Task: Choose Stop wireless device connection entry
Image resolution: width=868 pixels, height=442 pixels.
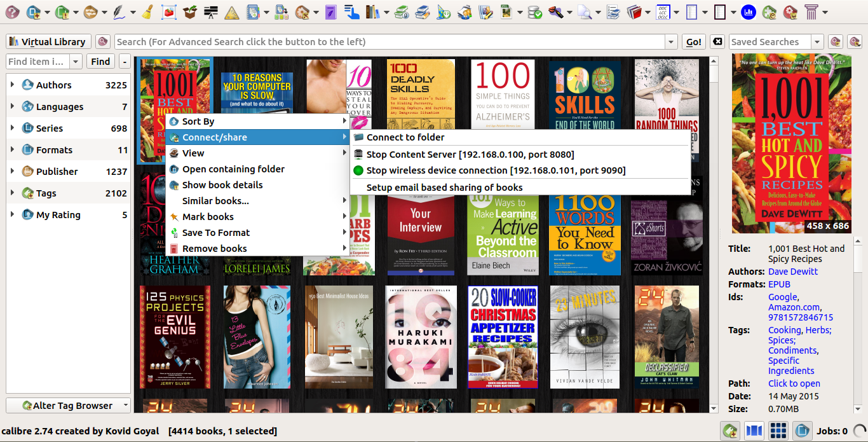Action: pyautogui.click(x=520, y=170)
